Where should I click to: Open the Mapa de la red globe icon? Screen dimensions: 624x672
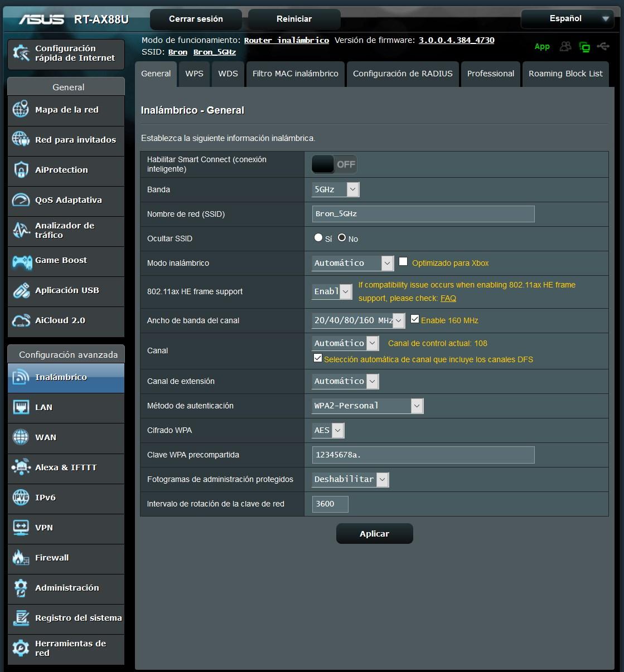[21, 110]
